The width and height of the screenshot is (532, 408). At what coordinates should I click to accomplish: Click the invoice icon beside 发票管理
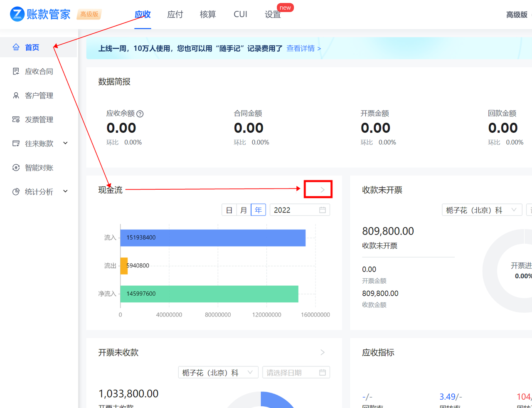click(x=16, y=119)
